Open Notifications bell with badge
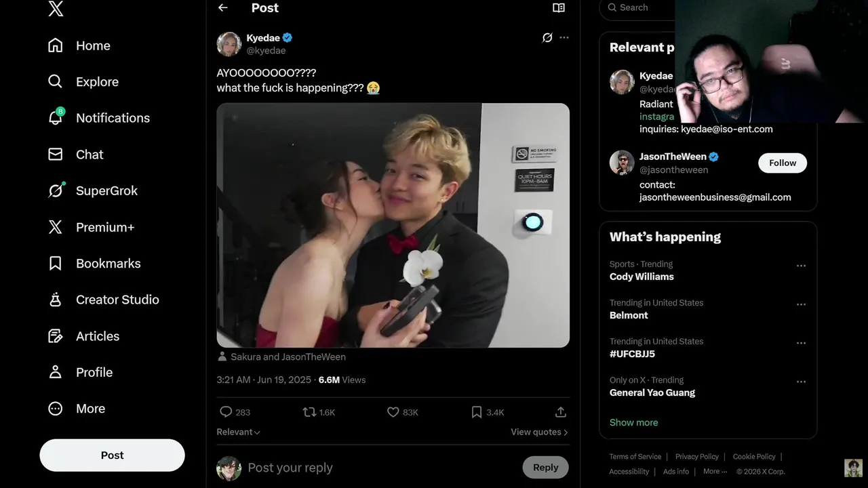This screenshot has height=488, width=868. pos(56,118)
